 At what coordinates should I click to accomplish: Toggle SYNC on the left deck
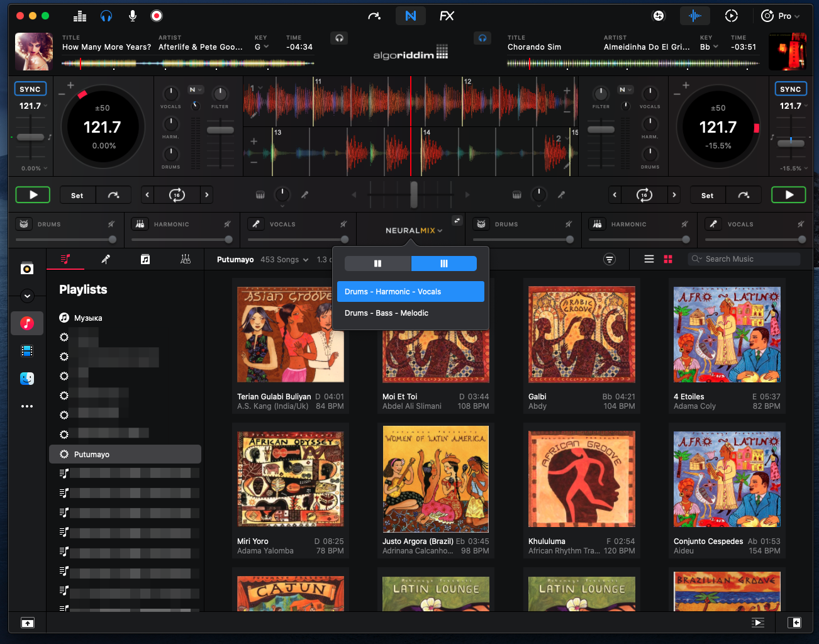(x=30, y=89)
